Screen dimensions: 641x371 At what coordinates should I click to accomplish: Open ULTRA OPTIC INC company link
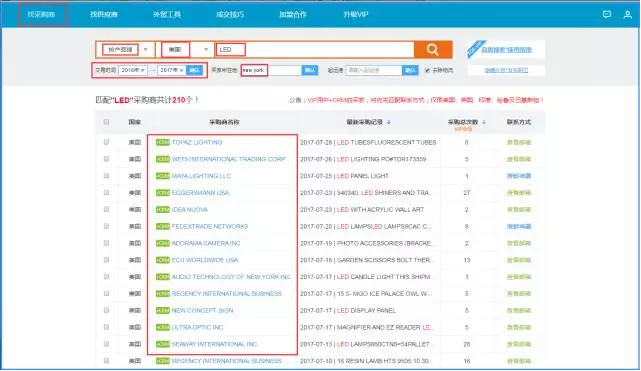(x=197, y=327)
